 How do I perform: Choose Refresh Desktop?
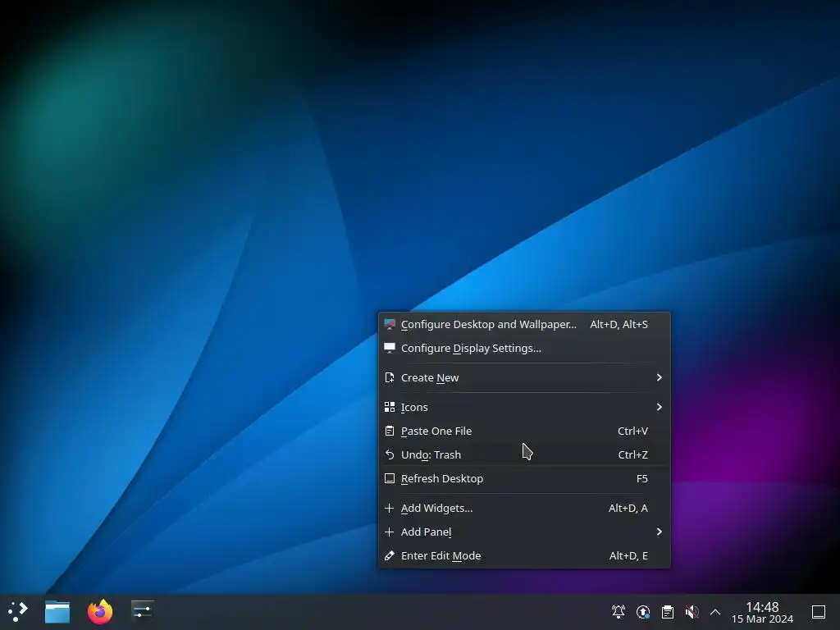(x=524, y=478)
